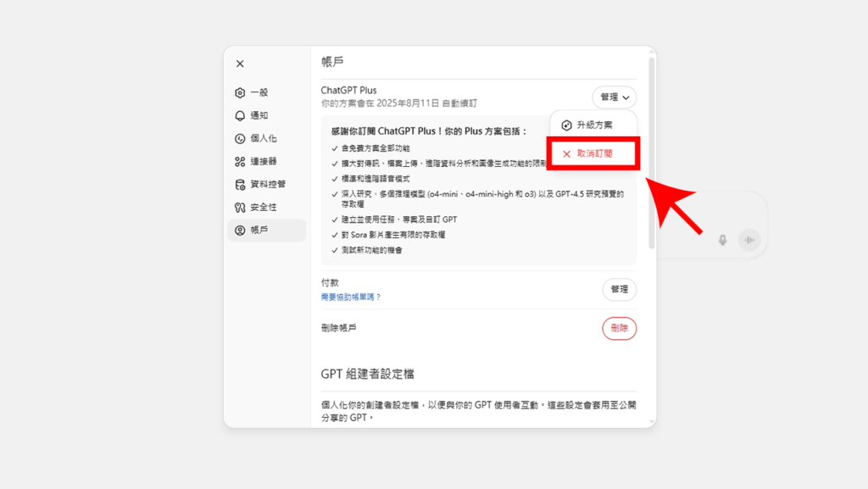Open the 通知 settings section
This screenshot has height=489, width=868.
tap(266, 115)
